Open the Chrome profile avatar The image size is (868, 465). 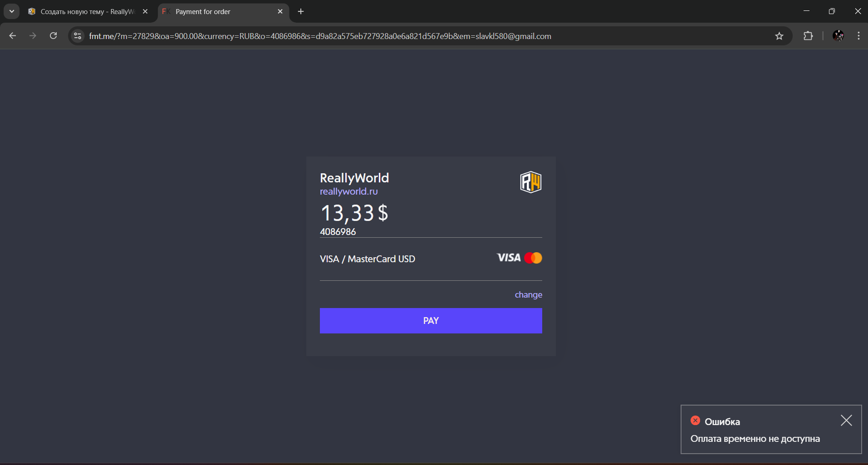[838, 35]
